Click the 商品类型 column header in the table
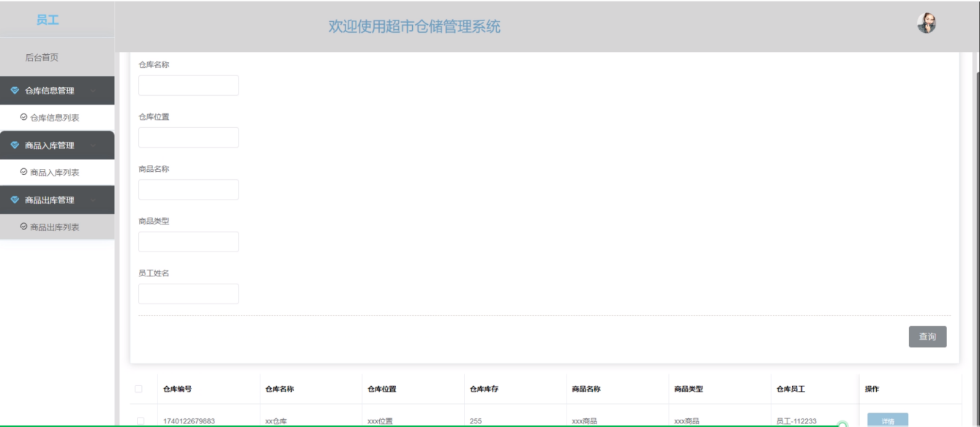The height and width of the screenshot is (427, 980). pos(689,389)
